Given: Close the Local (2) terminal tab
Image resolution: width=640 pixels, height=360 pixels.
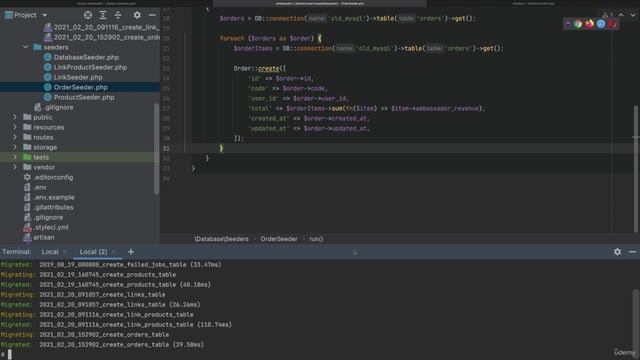Looking at the screenshot, I should 114,252.
